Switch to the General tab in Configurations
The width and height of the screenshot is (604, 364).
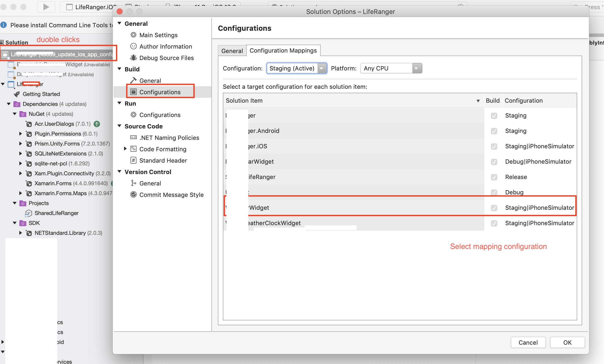pos(232,51)
